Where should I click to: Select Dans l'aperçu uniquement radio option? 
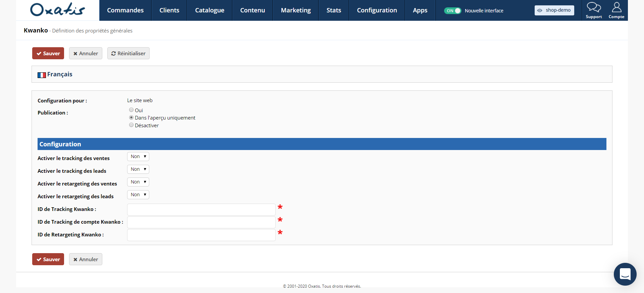[x=131, y=118]
